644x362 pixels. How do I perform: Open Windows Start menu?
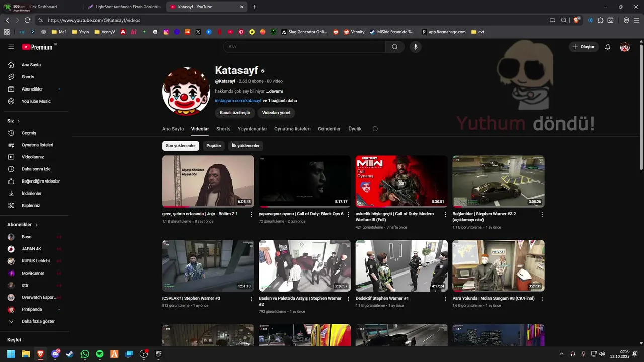click(x=11, y=354)
